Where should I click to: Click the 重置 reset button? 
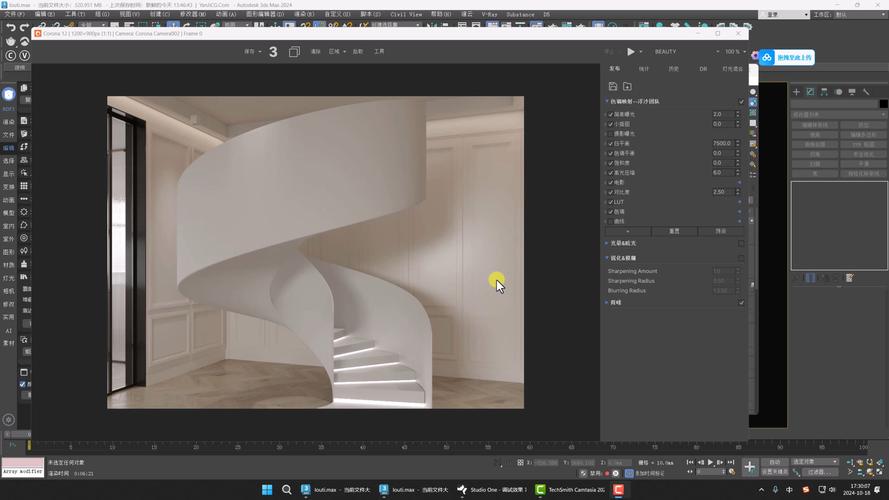pyautogui.click(x=674, y=231)
